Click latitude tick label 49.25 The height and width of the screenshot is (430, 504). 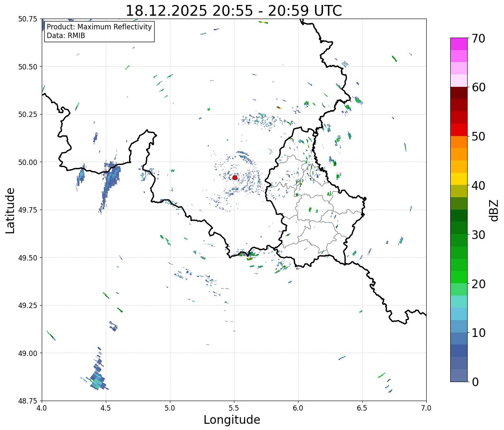28,306
